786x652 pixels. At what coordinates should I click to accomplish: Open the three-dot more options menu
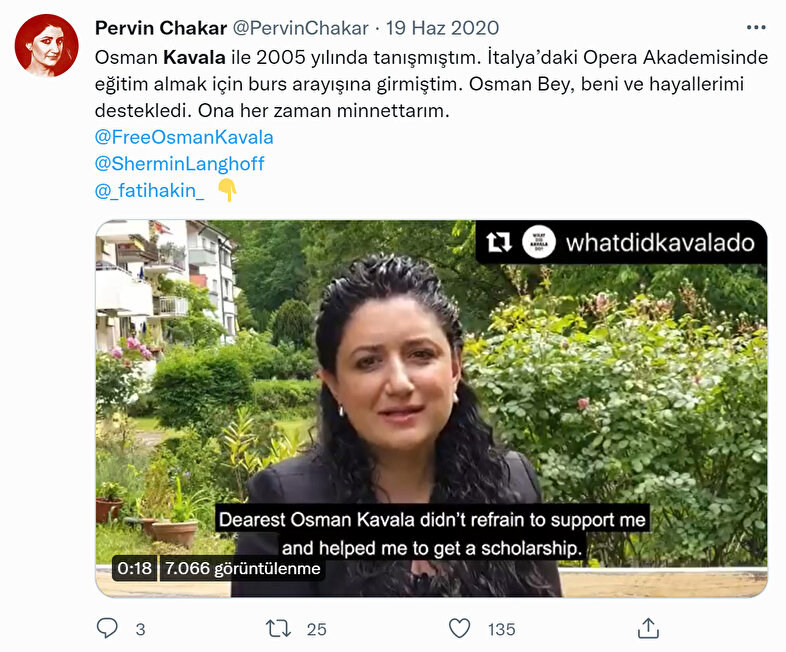[756, 28]
